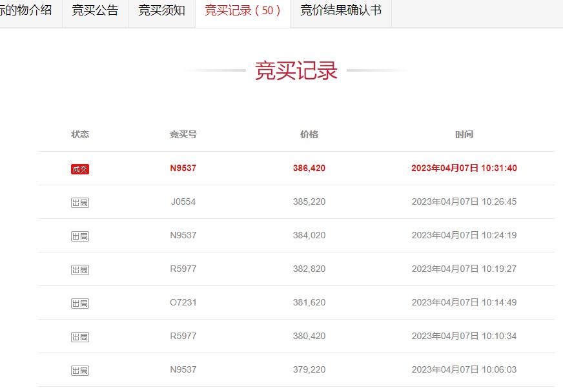Click the 出局 badge beside N9537 at 10:24:19
The height and width of the screenshot is (392, 563).
[x=80, y=235]
